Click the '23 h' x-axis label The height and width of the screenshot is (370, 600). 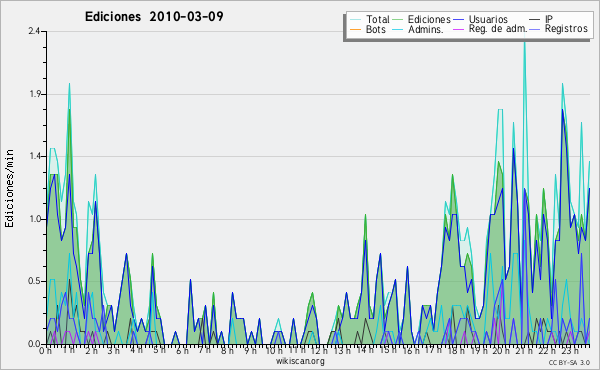(x=569, y=350)
